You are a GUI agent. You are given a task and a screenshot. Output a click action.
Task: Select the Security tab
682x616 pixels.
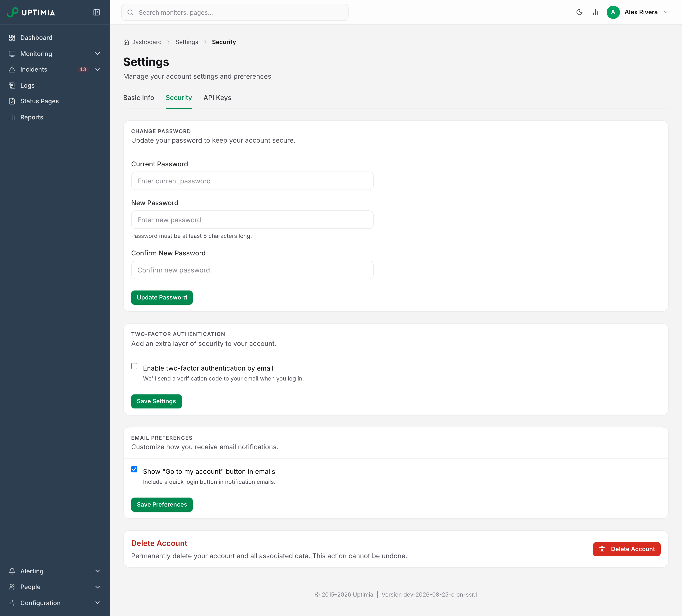(x=179, y=98)
